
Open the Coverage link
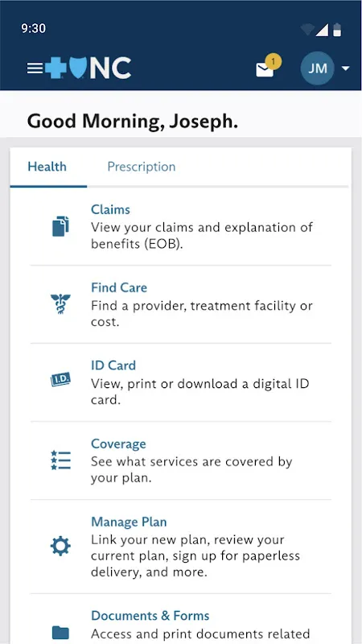pos(118,444)
